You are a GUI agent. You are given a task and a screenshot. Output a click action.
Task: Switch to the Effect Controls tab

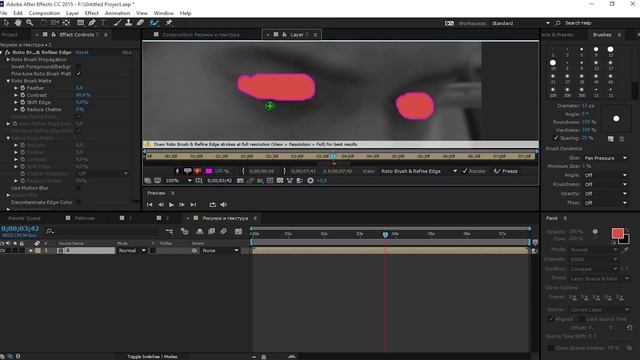pos(76,35)
